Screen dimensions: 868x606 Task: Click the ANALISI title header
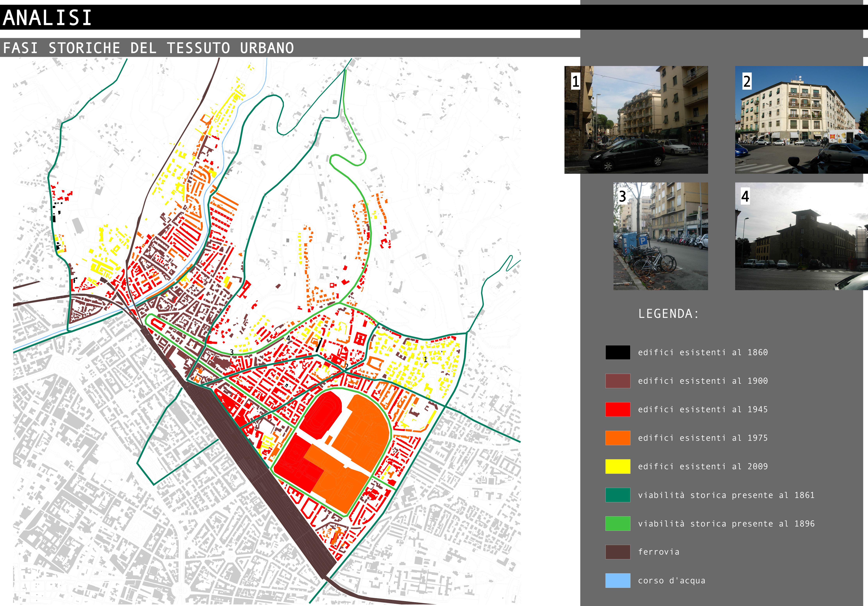click(x=47, y=17)
